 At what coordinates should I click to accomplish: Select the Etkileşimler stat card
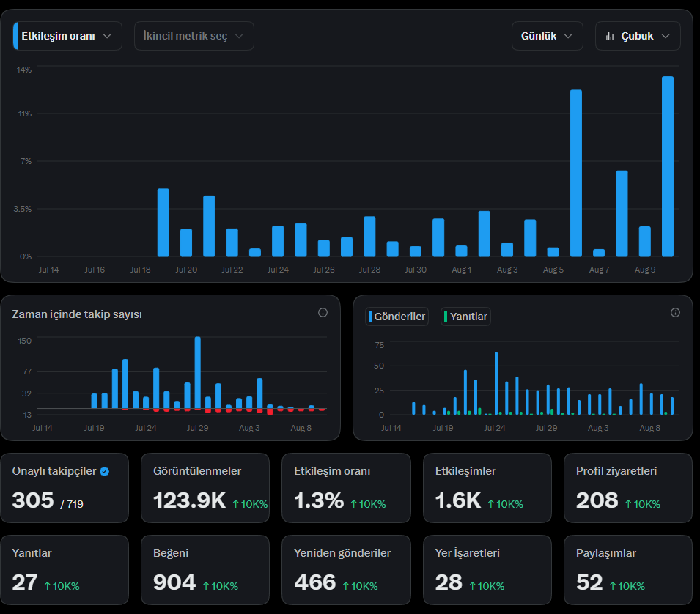point(487,488)
